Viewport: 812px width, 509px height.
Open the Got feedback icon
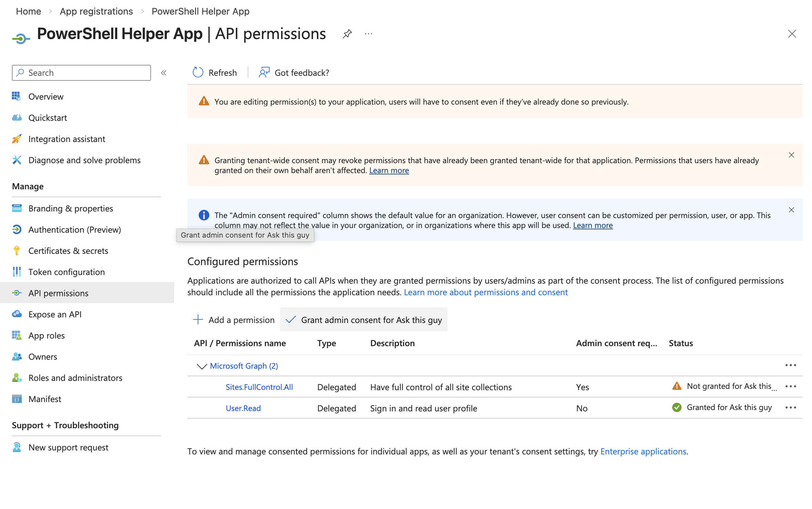264,72
